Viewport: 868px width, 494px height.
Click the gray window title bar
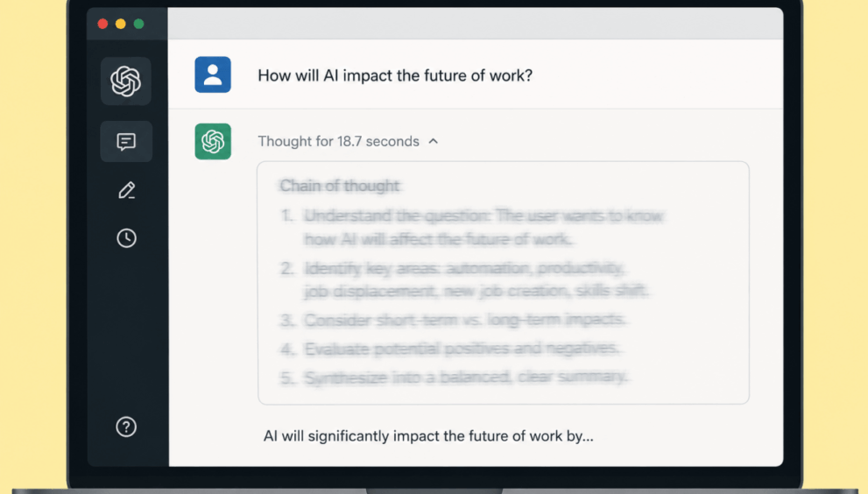point(476,24)
